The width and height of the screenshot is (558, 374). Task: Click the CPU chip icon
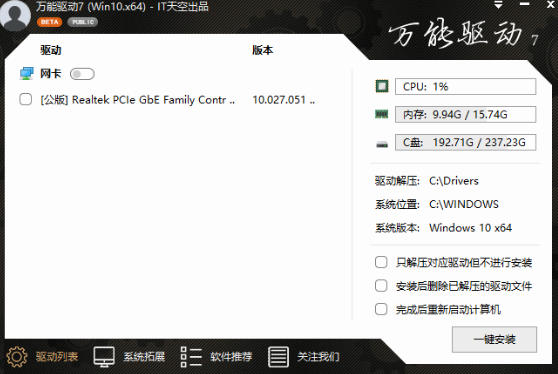[x=382, y=86]
